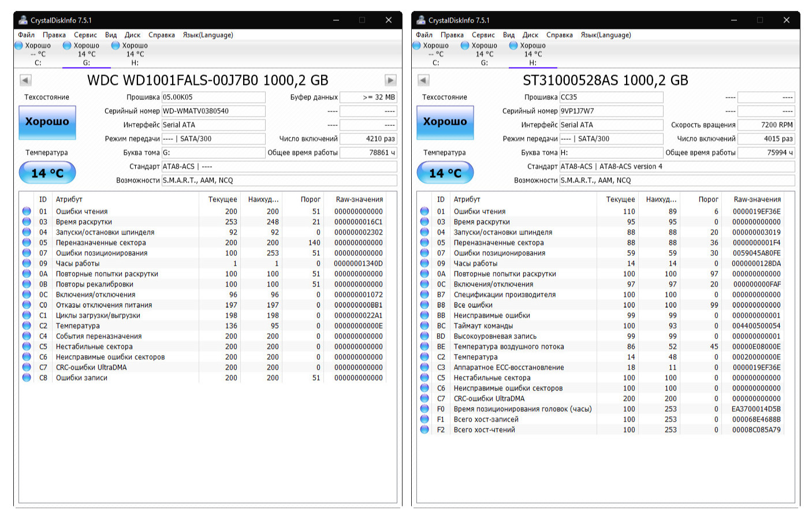812x518 pixels.
Task: Click serial number field WD-WMATV0380540
Action: pos(213,111)
